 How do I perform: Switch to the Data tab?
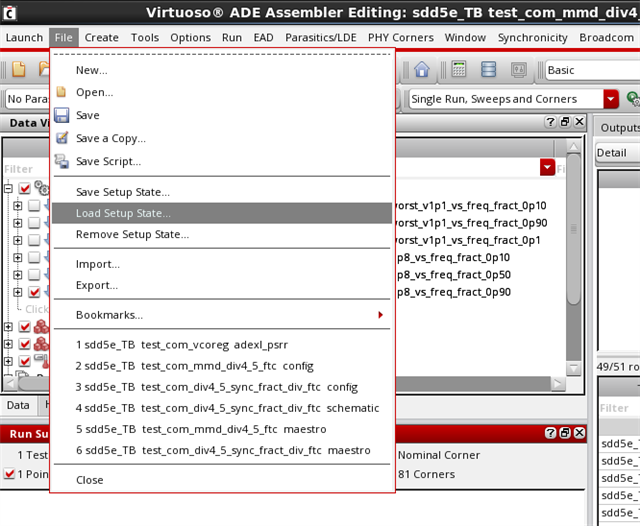click(x=18, y=405)
